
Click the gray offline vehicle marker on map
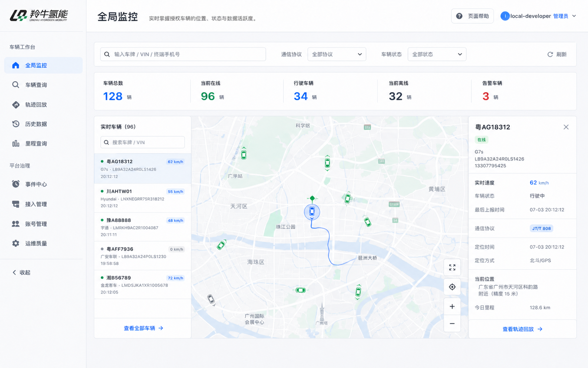pos(211,299)
